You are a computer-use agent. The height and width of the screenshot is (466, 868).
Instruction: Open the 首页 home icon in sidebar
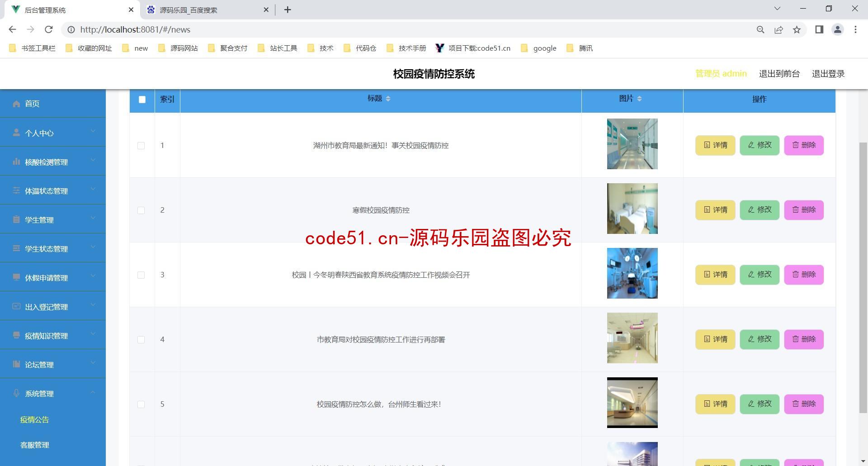click(16, 104)
